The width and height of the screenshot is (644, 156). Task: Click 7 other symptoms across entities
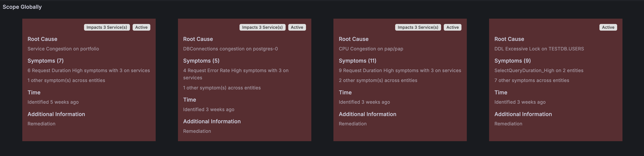(531, 80)
